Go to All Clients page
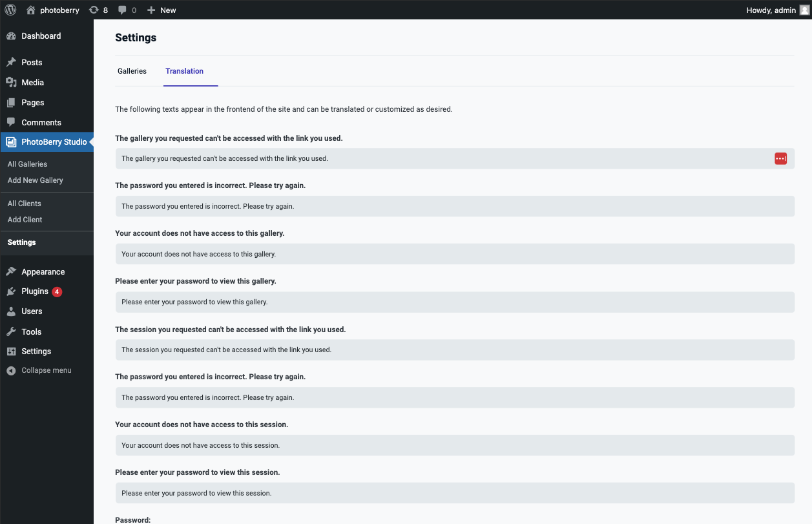Screen dimensions: 812x524 point(25,204)
